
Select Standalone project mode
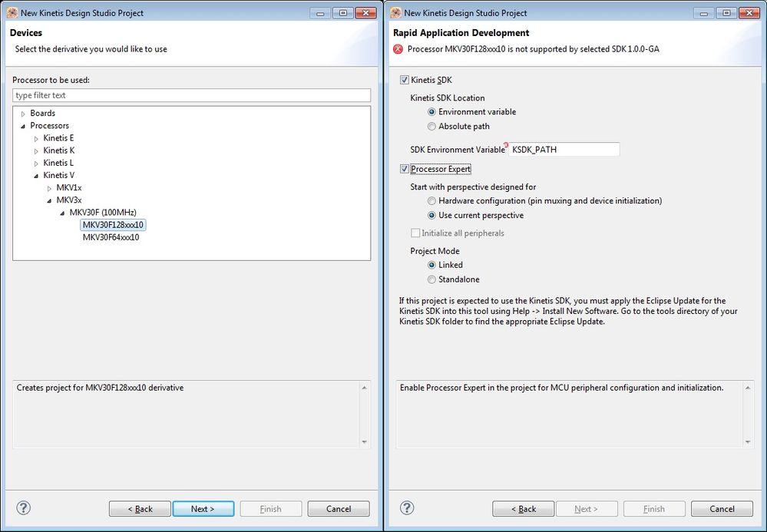tap(431, 279)
